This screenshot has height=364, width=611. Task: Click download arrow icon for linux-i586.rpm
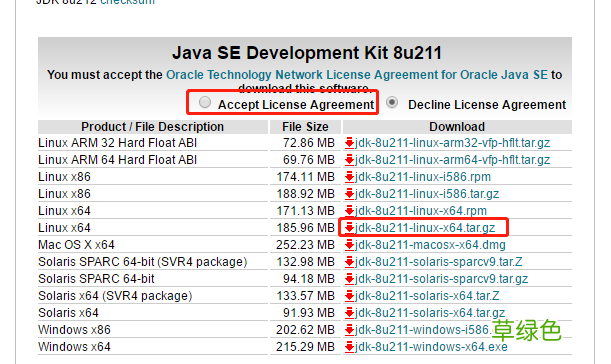[x=350, y=177]
